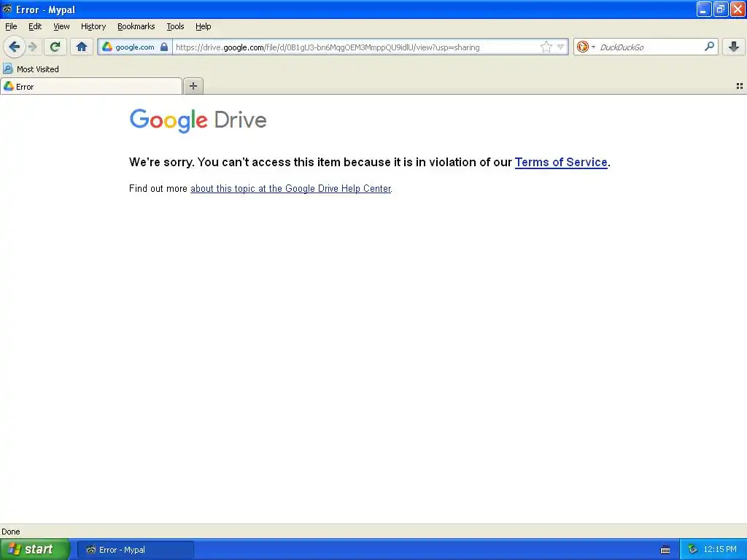Select the Error tab

click(91, 86)
